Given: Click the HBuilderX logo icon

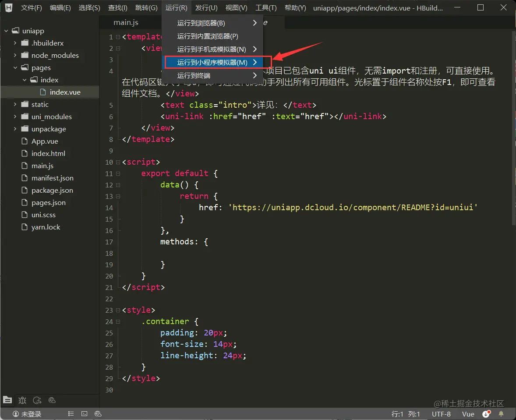Looking at the screenshot, I should [x=9, y=7].
